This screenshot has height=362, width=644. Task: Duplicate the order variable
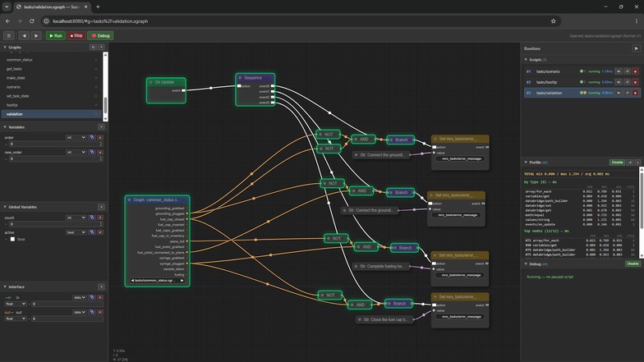[92, 138]
